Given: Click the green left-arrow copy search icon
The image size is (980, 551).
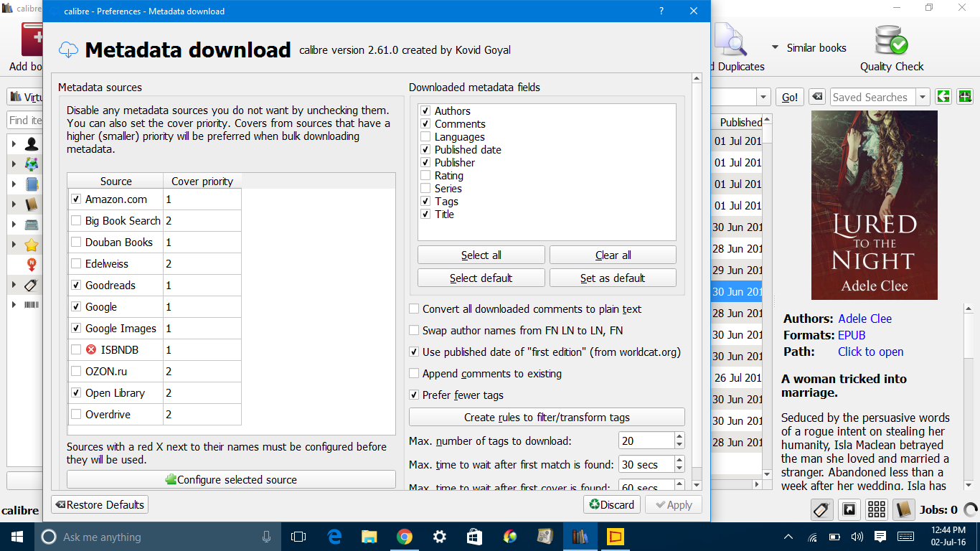Looking at the screenshot, I should pyautogui.click(x=943, y=97).
